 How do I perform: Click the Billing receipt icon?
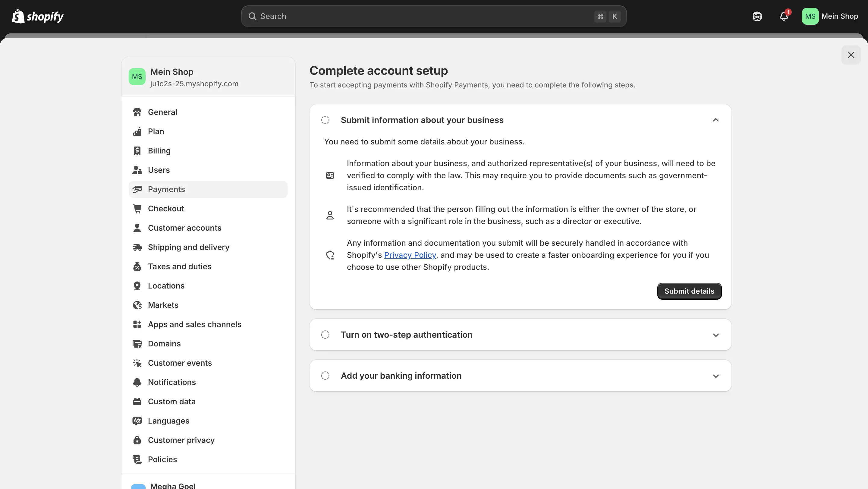point(137,151)
